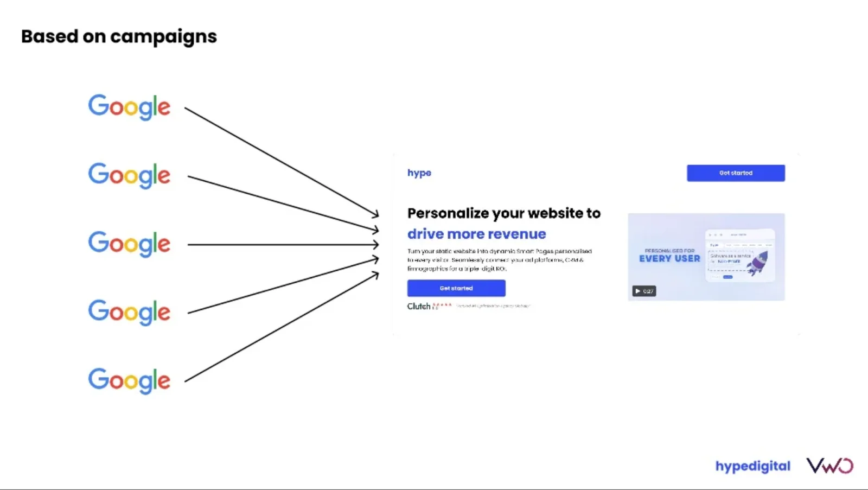The height and width of the screenshot is (490, 868).
Task: Click Get started below the hero paragraph
Action: pyautogui.click(x=456, y=288)
